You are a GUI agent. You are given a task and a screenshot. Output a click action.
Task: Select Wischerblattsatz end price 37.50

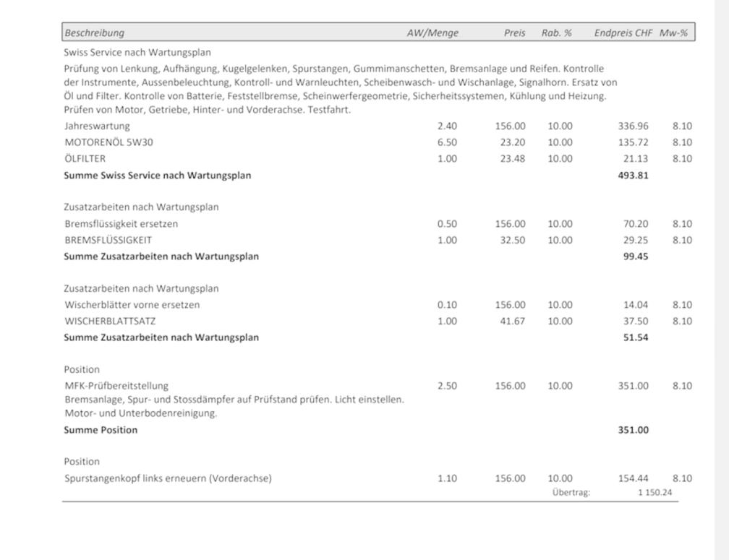tap(636, 321)
